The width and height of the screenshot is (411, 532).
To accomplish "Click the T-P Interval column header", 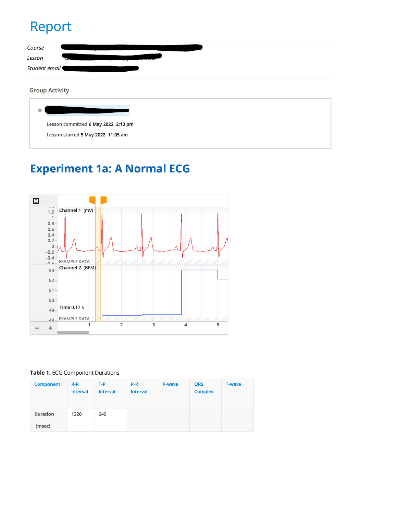I will (107, 388).
